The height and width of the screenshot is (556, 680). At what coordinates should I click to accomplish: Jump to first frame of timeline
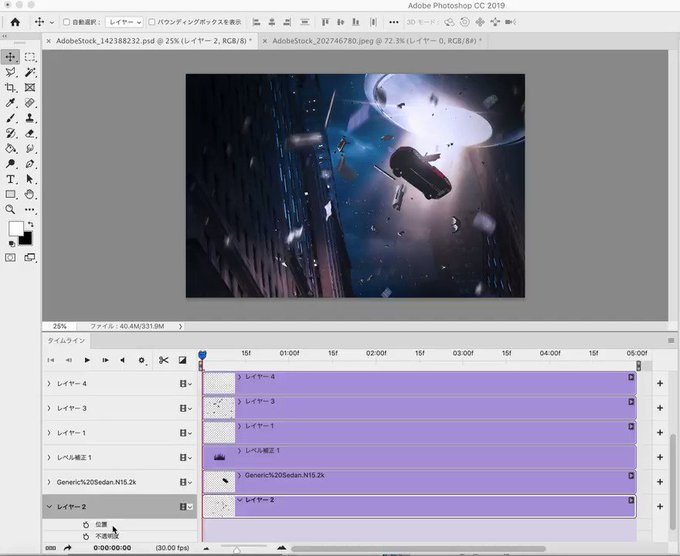[51, 360]
